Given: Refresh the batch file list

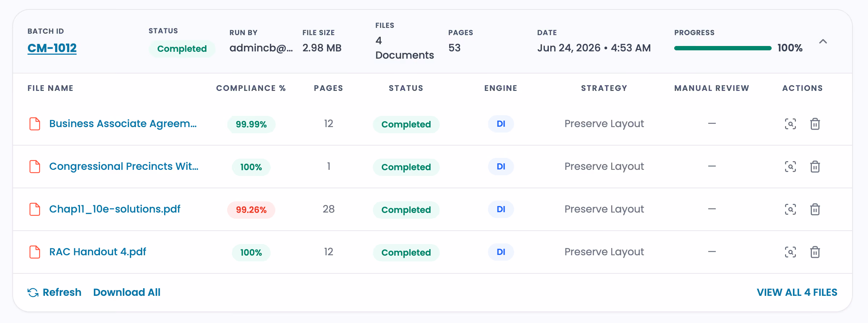Looking at the screenshot, I should click(x=55, y=292).
